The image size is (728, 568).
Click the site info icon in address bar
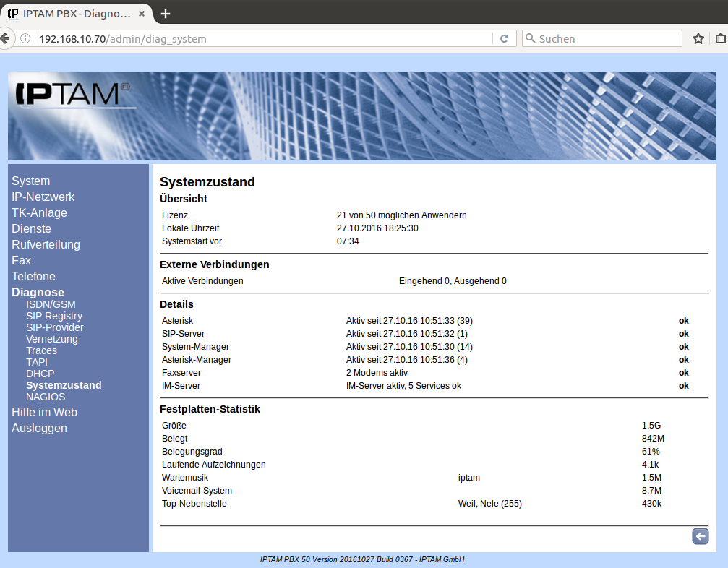tap(26, 39)
